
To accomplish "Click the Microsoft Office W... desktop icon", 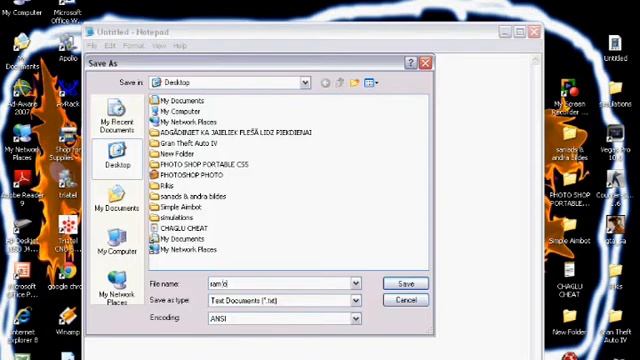I will pyautogui.click(x=67, y=11).
